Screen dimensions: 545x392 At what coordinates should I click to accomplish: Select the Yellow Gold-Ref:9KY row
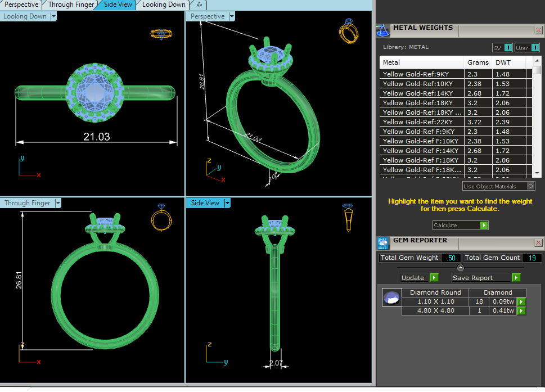tap(456, 74)
